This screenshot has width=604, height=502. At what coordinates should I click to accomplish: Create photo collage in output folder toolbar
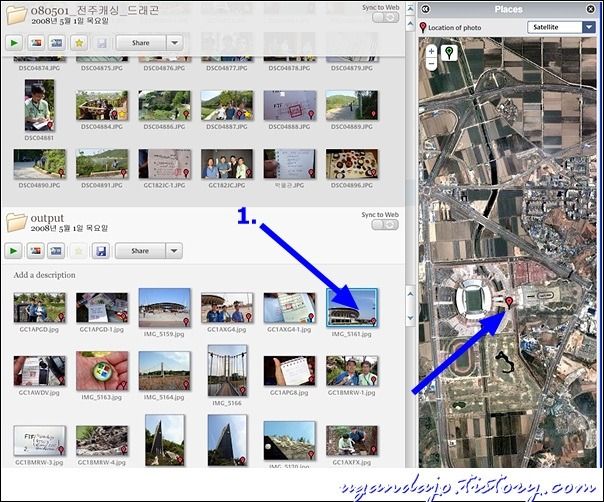(35, 251)
